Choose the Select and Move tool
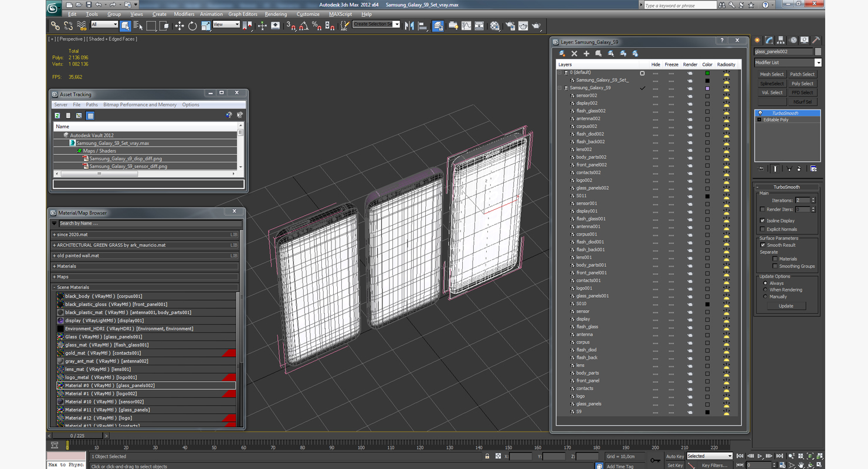Image resolution: width=868 pixels, height=469 pixels. [x=179, y=26]
